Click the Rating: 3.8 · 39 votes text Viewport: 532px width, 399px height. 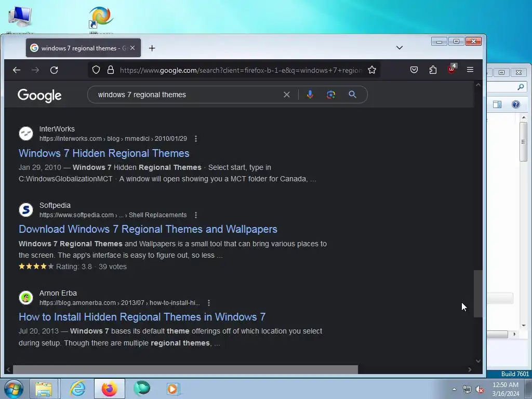click(x=91, y=267)
